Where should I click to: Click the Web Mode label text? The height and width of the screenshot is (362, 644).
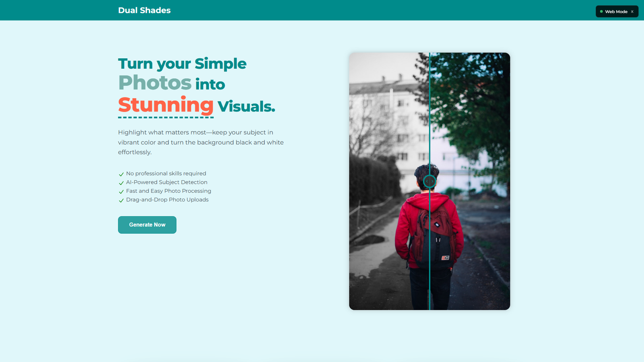coord(616,12)
